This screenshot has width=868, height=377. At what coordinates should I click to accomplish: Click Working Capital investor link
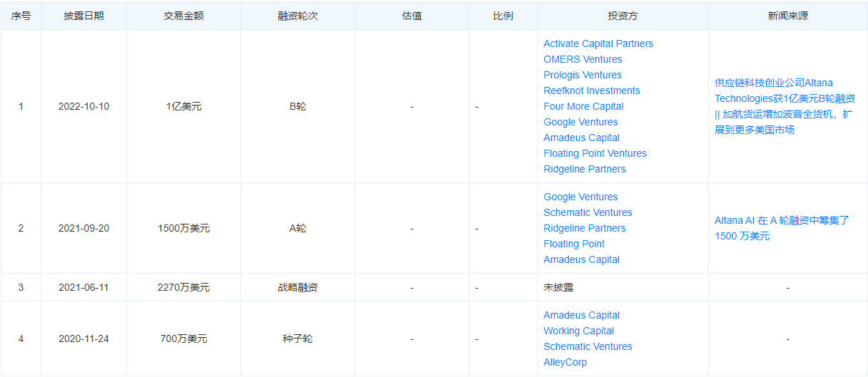point(578,331)
